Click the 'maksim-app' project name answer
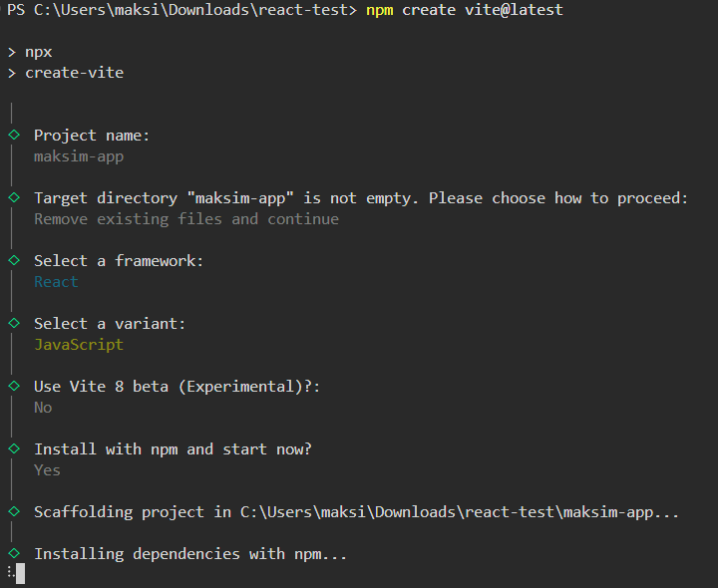This screenshot has height=588, width=718. click(x=79, y=156)
